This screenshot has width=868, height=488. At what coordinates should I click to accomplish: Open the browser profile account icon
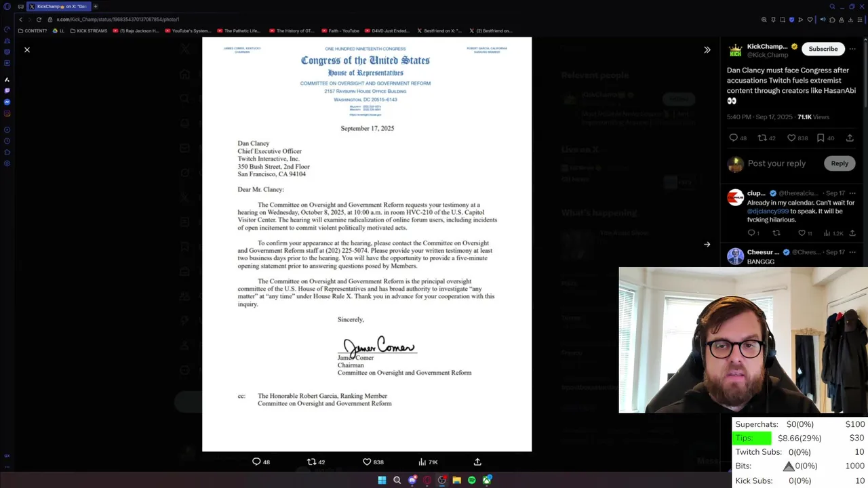tap(842, 20)
